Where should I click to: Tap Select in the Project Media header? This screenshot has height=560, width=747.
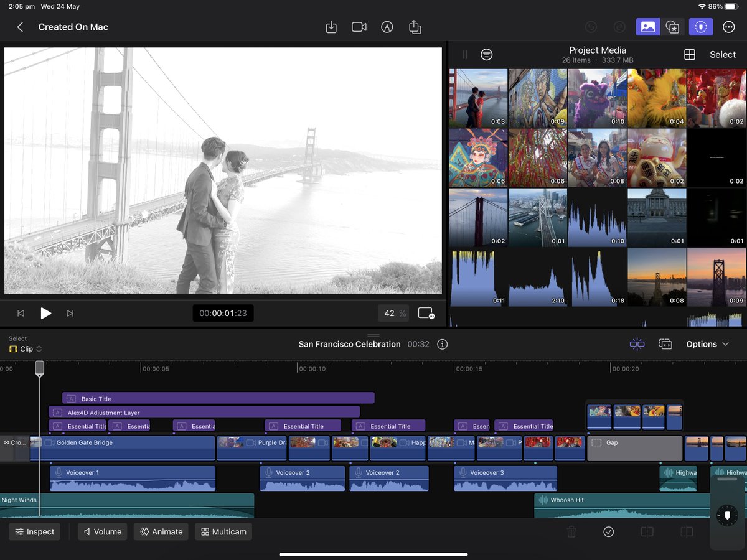point(722,54)
